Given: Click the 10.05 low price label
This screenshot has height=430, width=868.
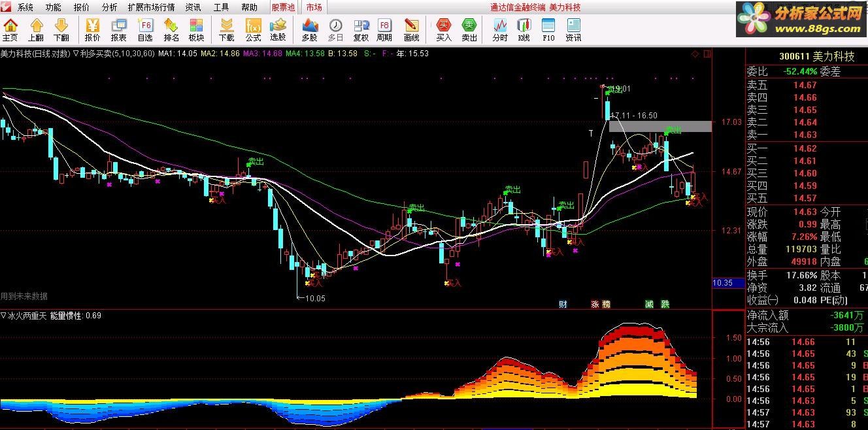Looking at the screenshot, I should click(x=316, y=298).
